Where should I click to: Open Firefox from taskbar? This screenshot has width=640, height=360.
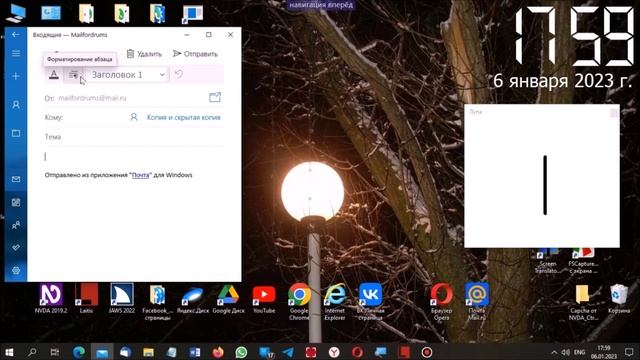218,352
